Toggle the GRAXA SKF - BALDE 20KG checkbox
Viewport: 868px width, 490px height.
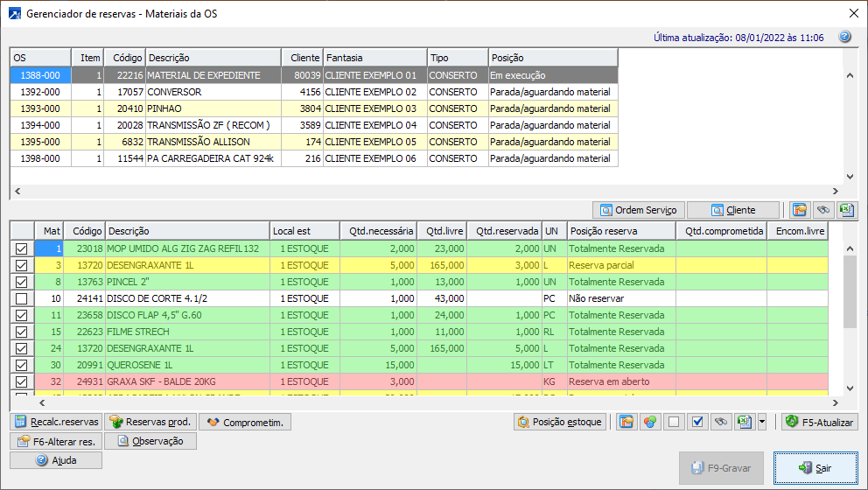[x=22, y=381]
